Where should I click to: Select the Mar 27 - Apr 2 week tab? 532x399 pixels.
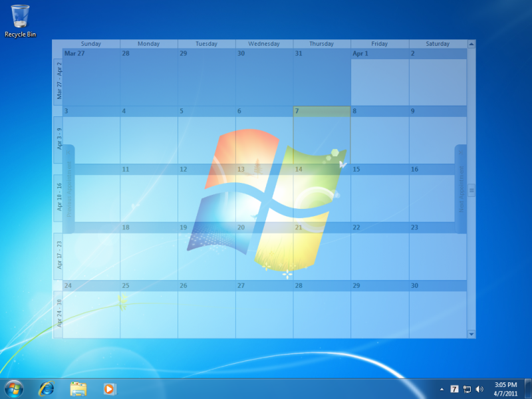point(59,82)
